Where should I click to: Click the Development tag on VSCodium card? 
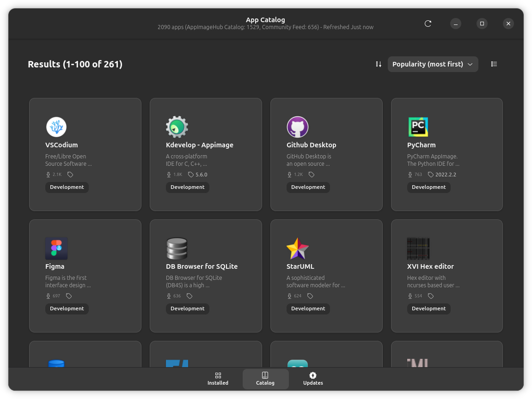pos(67,187)
